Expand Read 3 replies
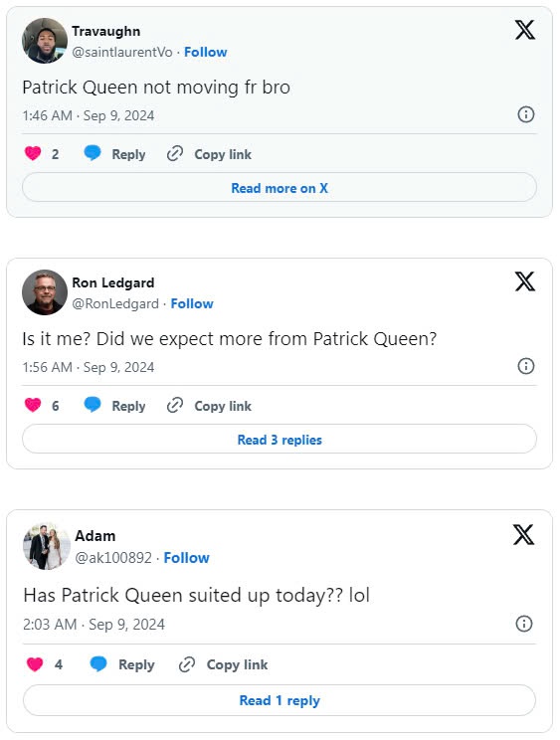 (280, 440)
